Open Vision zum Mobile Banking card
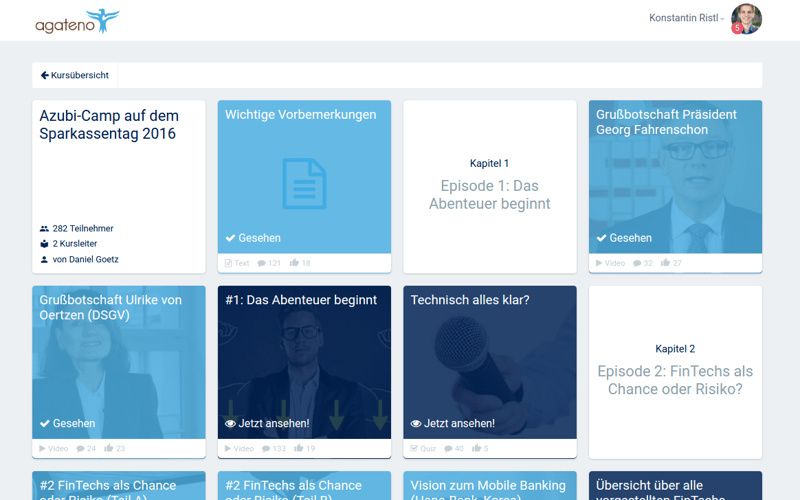The image size is (800, 500). (x=490, y=485)
